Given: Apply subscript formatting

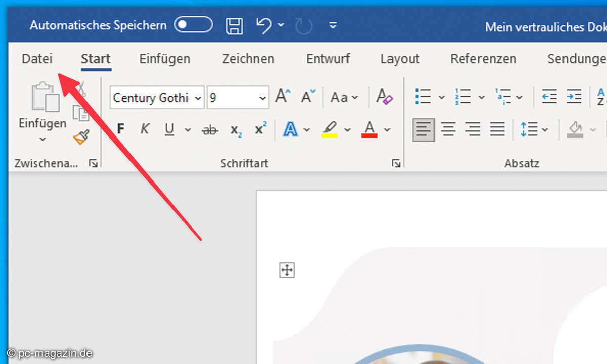Looking at the screenshot, I should pyautogui.click(x=236, y=130).
